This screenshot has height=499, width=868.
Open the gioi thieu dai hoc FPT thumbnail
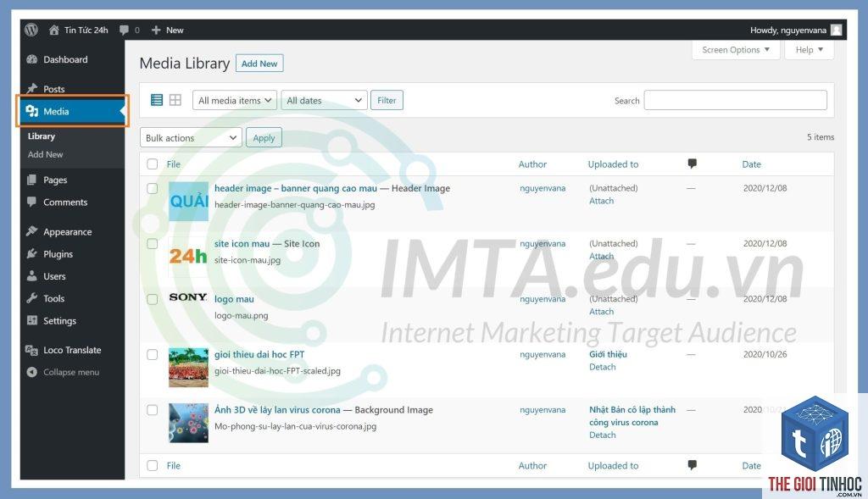click(x=188, y=368)
